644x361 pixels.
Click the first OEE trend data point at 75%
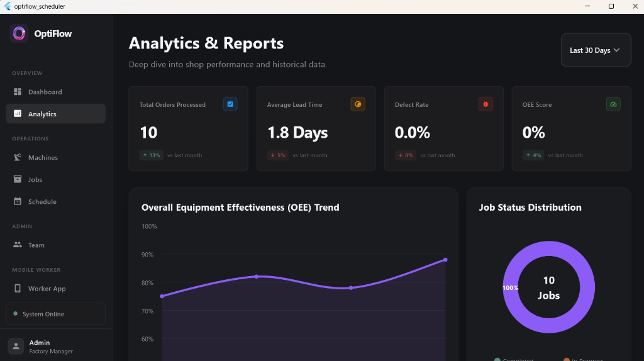(x=162, y=296)
